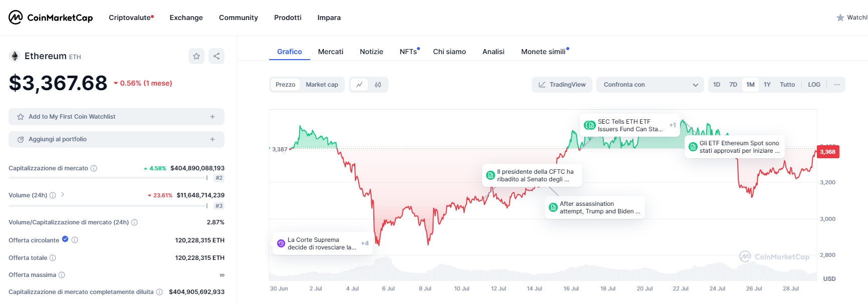
Task: Open the Mercati tab
Action: coord(330,52)
